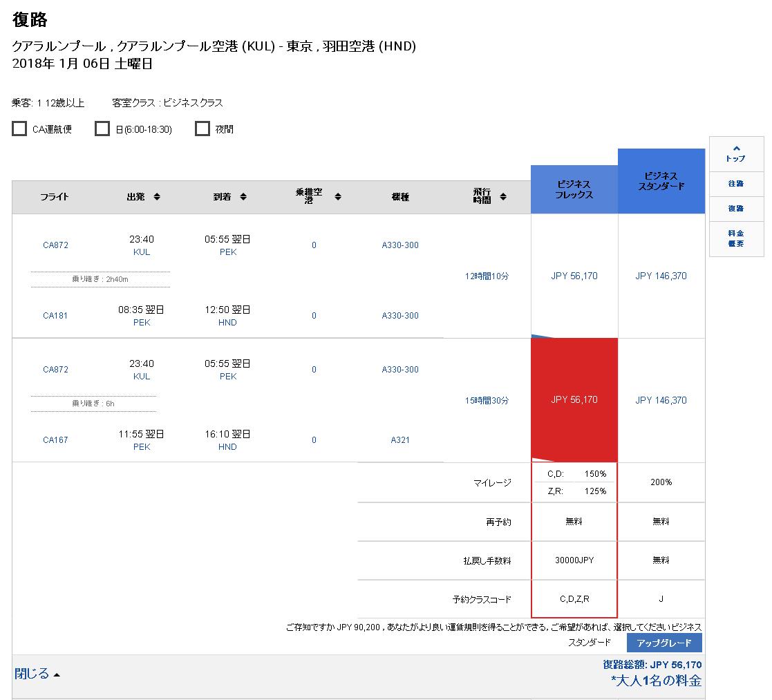Collapse the fare details with 閉じる
The image size is (772, 700).
point(37,674)
